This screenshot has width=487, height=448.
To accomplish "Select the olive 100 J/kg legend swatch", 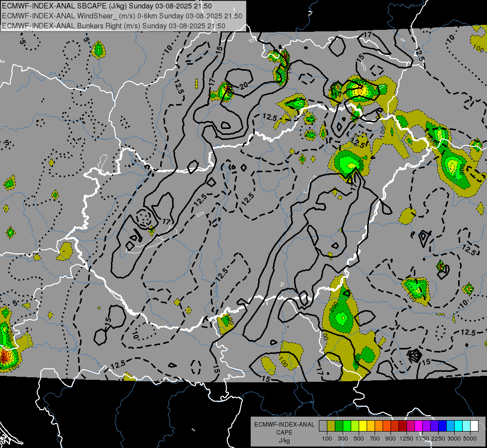I will 331,426.
